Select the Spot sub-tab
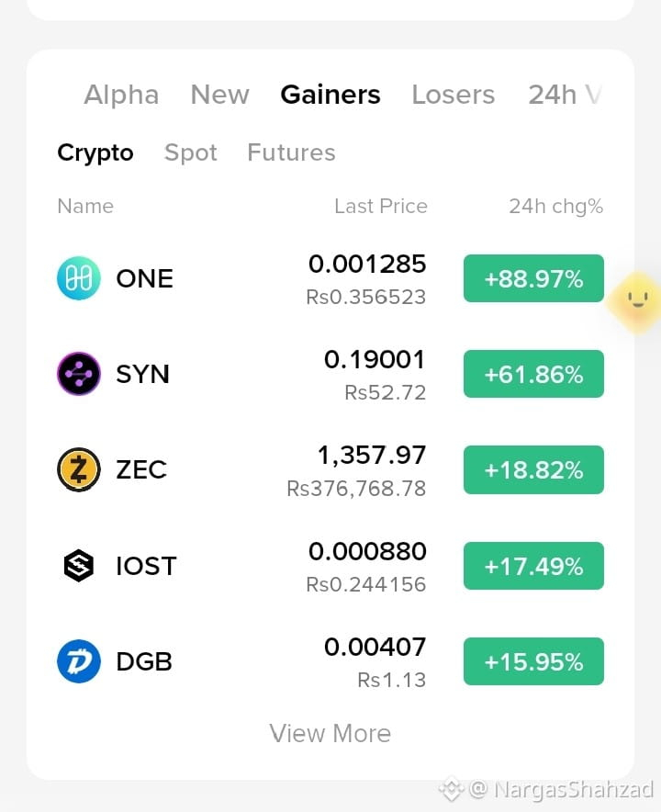 tap(190, 152)
